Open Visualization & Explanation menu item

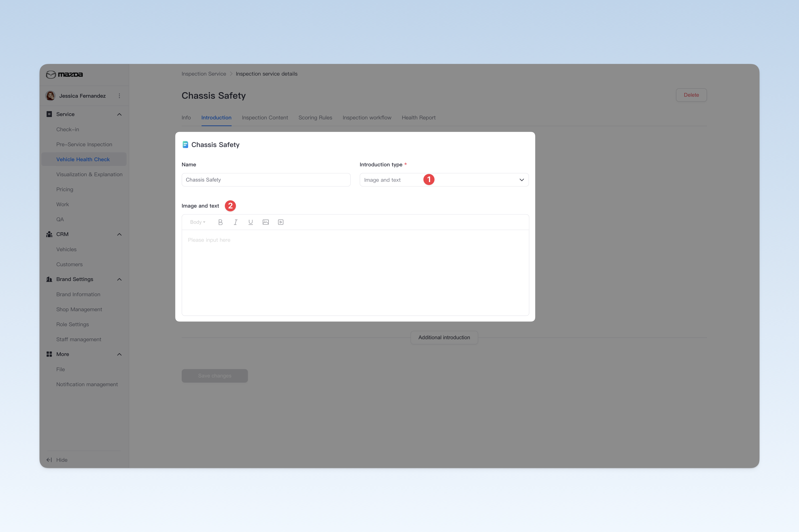point(89,174)
